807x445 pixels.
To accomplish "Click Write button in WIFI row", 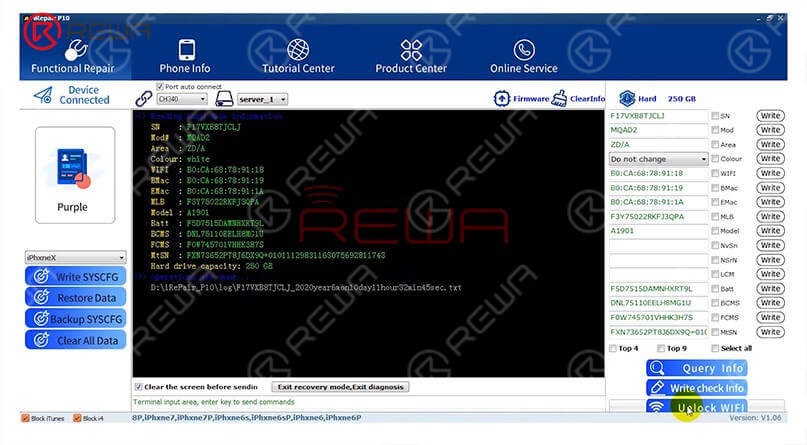I will click(x=770, y=173).
